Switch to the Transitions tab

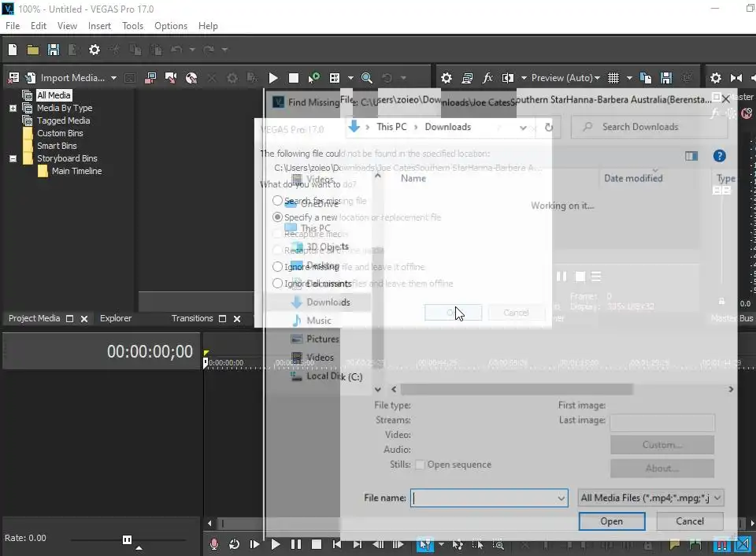tap(192, 318)
